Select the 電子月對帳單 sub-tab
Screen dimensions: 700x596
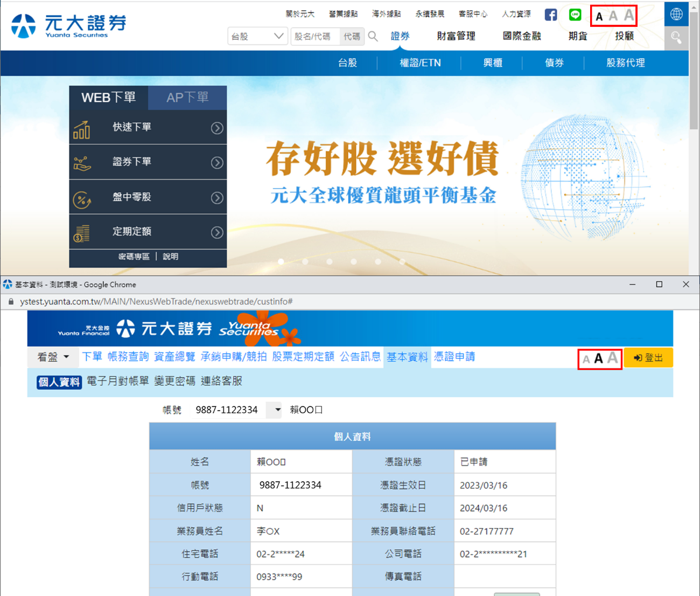click(x=118, y=381)
